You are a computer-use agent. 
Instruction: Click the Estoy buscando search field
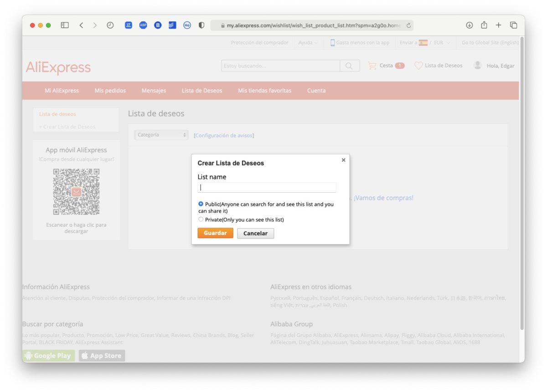[281, 66]
